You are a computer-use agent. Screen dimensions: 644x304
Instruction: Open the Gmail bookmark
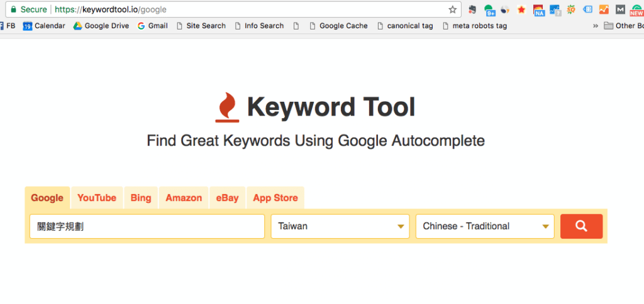(x=152, y=26)
